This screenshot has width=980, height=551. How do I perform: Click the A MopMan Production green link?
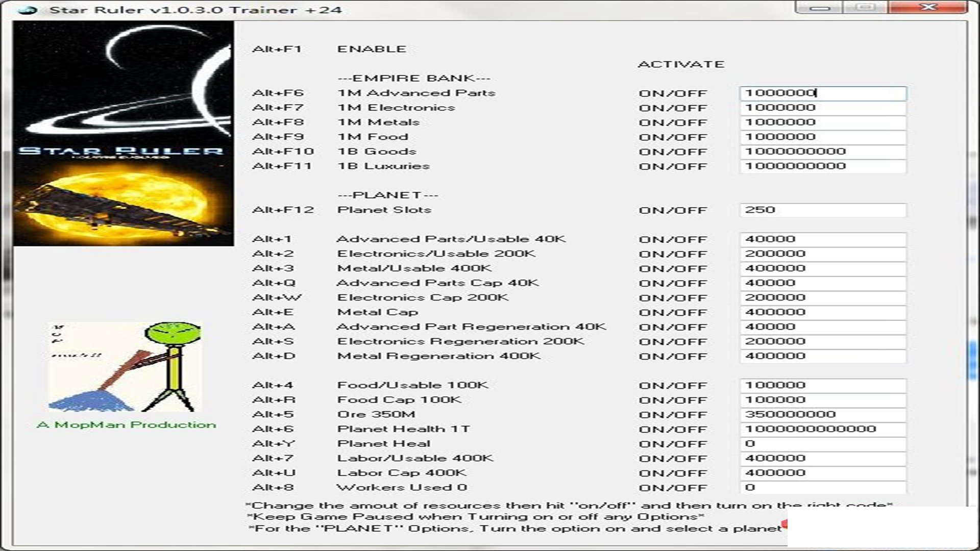tap(127, 425)
